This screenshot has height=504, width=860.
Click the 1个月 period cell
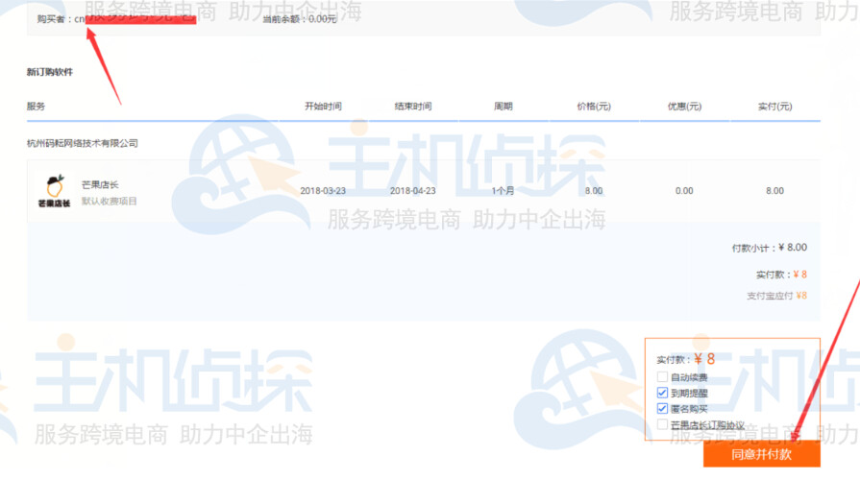point(503,191)
